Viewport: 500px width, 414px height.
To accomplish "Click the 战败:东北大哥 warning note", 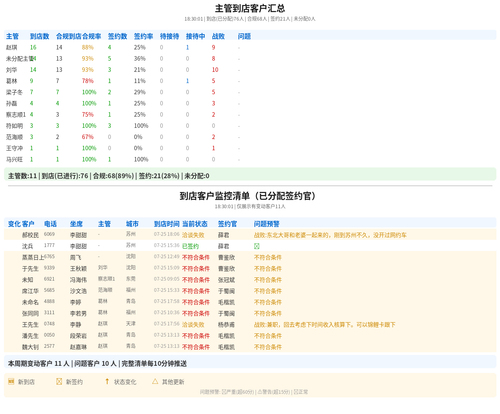I will pos(330,235).
